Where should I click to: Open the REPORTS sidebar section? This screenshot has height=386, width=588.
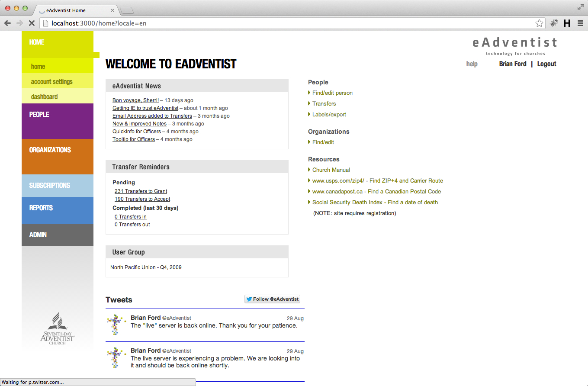coord(58,210)
